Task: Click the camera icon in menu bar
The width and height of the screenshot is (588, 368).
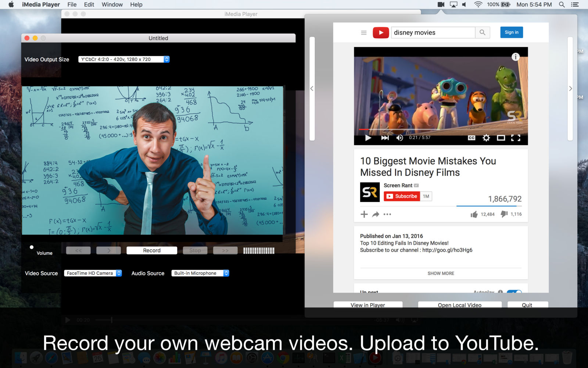Action: point(441,4)
